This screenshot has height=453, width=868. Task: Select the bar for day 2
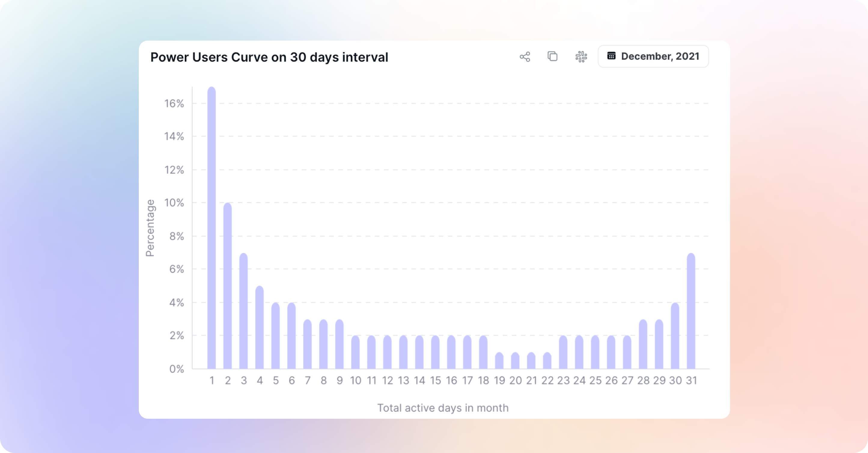[x=228, y=286]
